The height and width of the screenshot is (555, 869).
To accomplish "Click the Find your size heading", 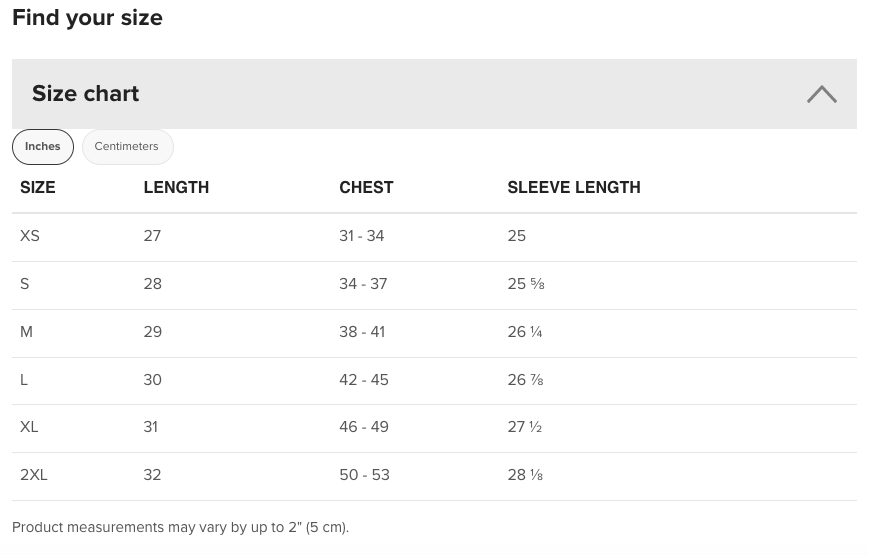I will pos(88,18).
